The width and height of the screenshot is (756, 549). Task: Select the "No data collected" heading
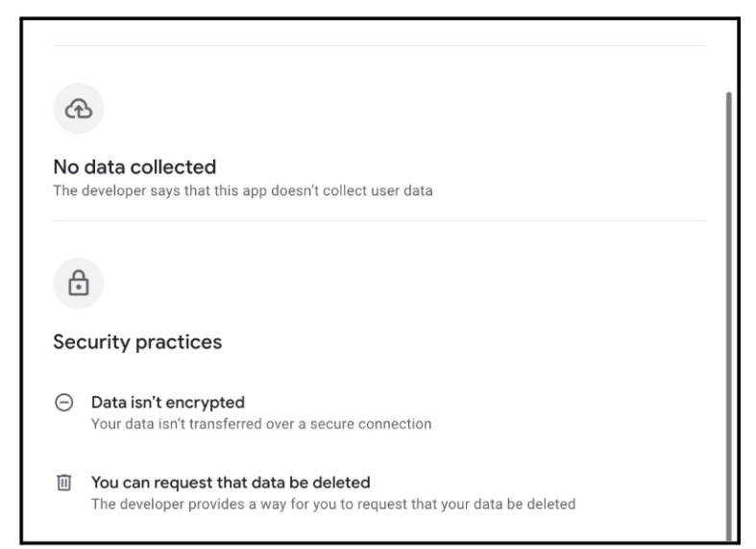point(134,167)
